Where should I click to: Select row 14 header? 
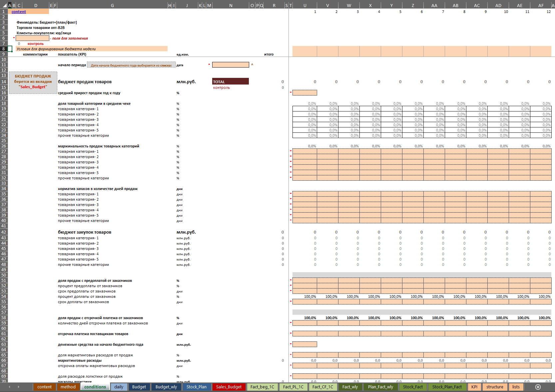point(4,82)
